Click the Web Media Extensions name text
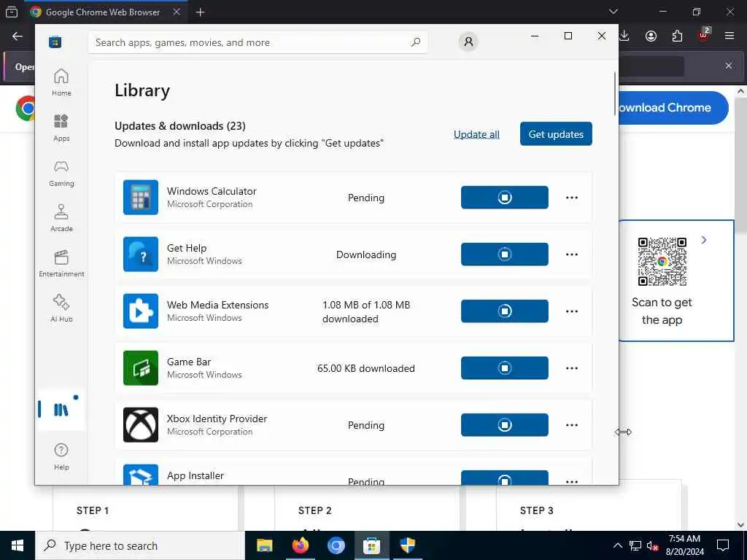This screenshot has width=747, height=560. point(217,305)
